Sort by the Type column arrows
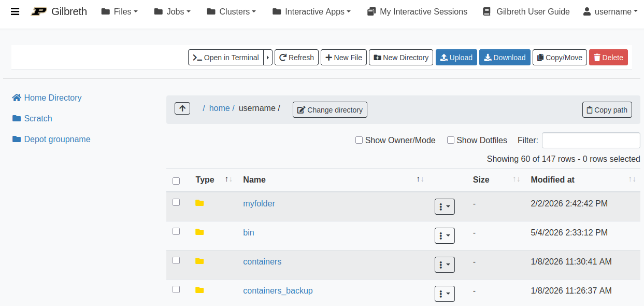 click(x=228, y=179)
